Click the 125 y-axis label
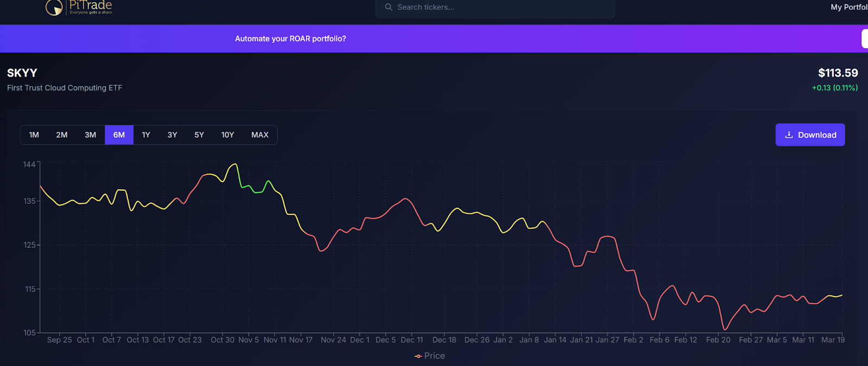 click(29, 245)
